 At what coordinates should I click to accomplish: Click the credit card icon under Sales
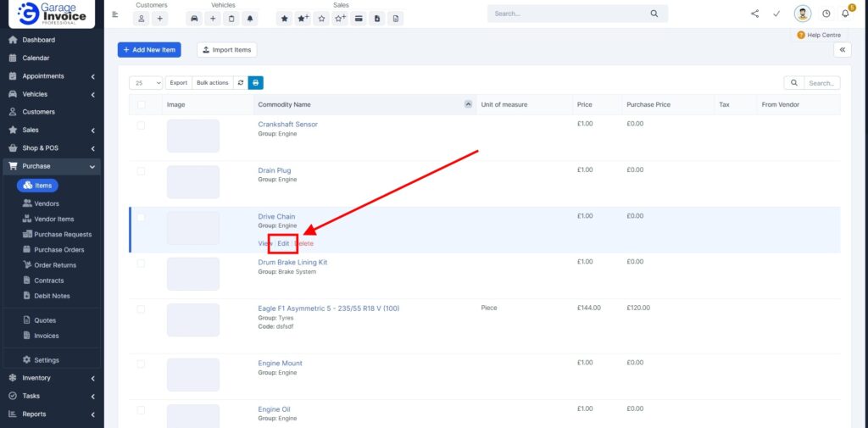pos(359,18)
